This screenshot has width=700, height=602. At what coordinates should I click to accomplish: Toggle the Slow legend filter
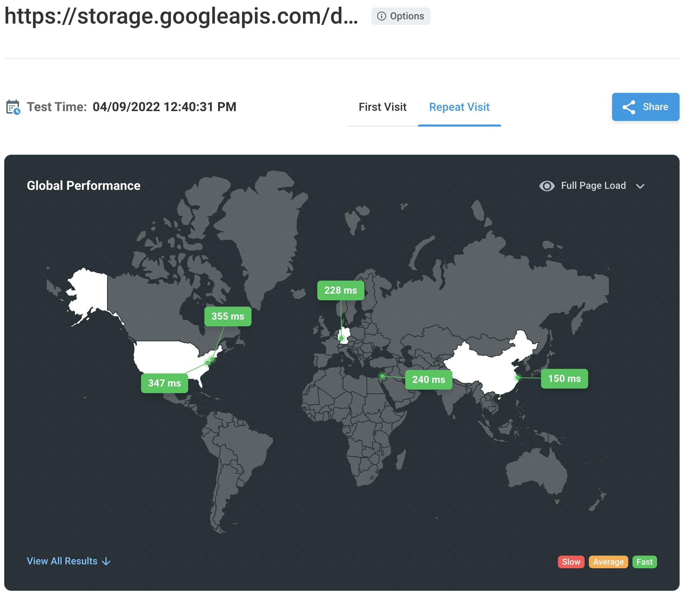point(571,562)
